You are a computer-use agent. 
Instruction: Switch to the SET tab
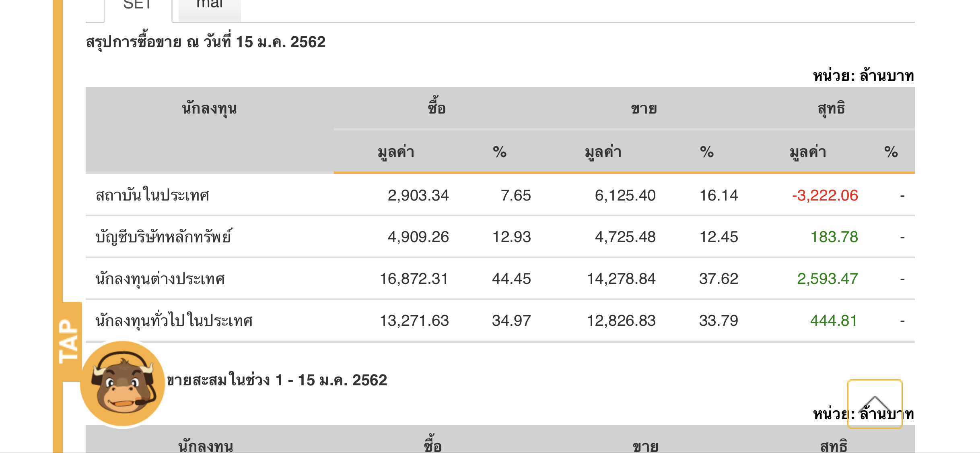tap(138, 6)
